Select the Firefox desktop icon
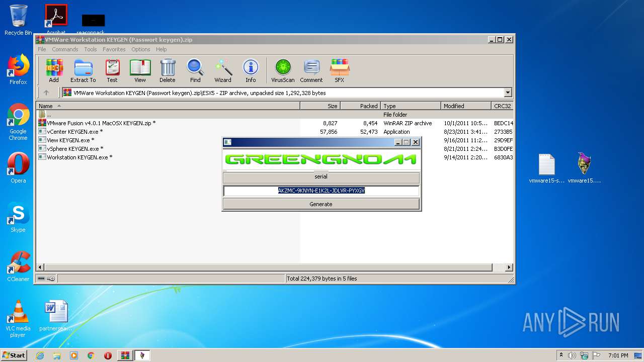 [x=18, y=69]
